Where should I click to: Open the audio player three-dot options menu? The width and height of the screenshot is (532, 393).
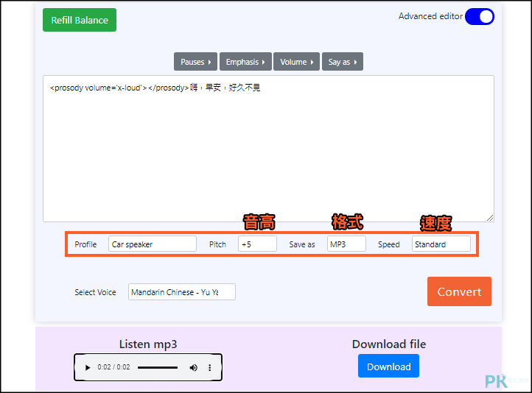[x=210, y=367]
